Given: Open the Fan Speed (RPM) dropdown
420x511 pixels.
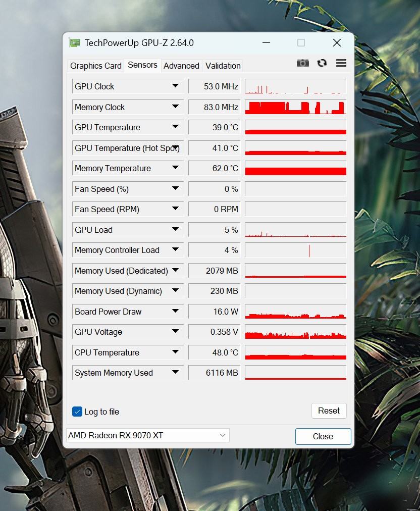Looking at the screenshot, I should [x=175, y=209].
